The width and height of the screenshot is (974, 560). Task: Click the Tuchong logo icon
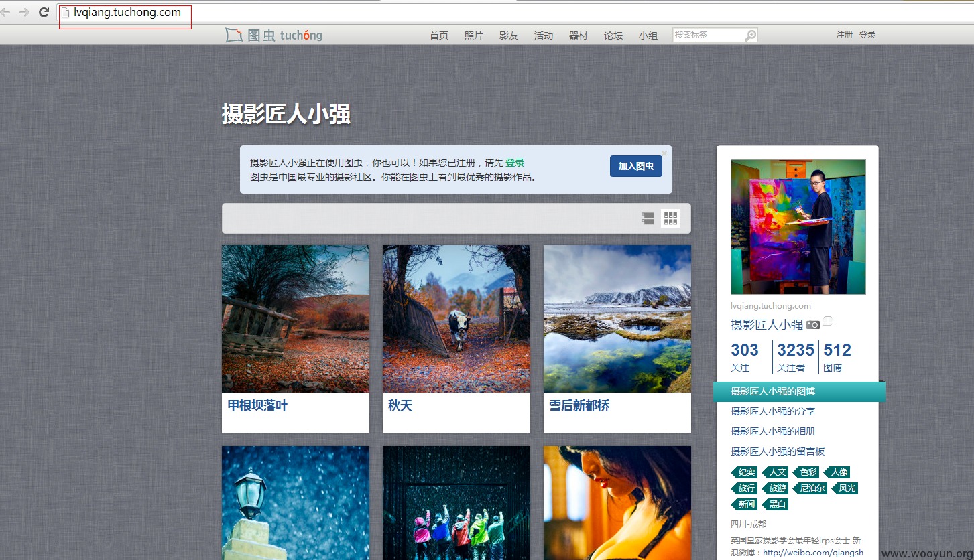234,35
